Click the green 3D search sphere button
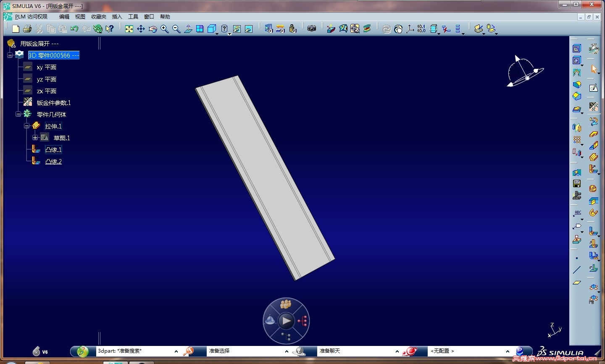This screenshot has height=364, width=605. [83, 351]
